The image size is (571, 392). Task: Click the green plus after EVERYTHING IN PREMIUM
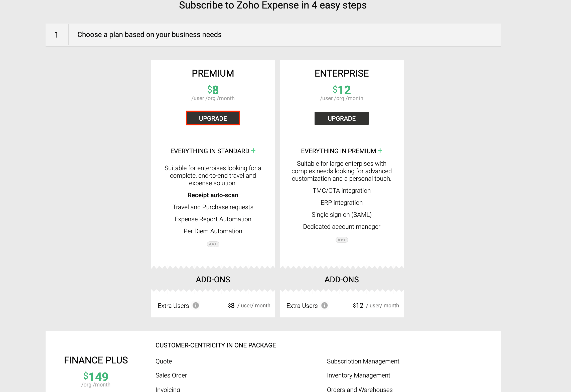click(x=380, y=150)
